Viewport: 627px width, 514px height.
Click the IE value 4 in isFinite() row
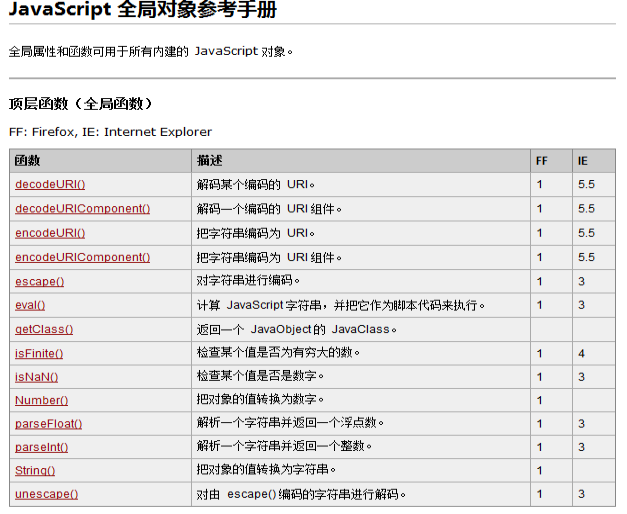(x=581, y=354)
